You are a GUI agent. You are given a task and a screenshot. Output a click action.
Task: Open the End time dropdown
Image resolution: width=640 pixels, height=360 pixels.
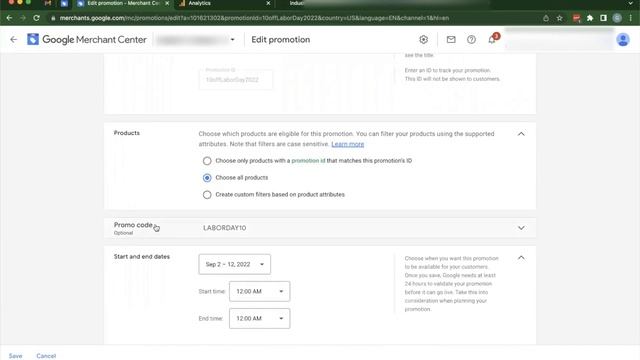tap(259, 318)
